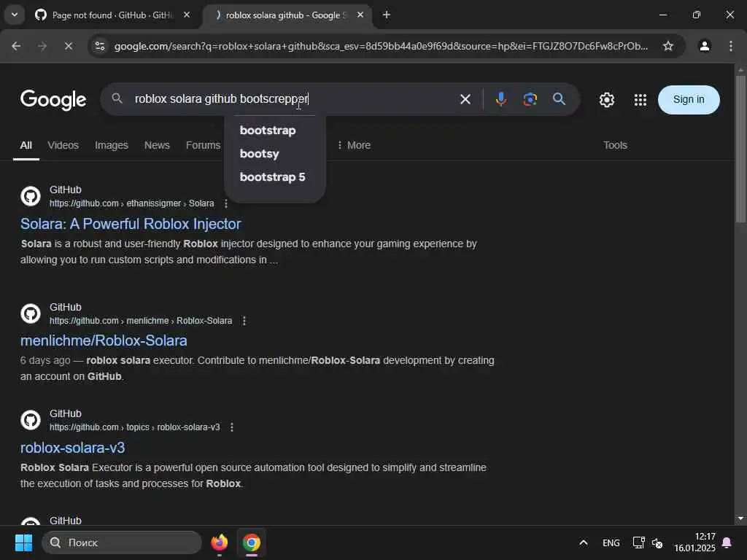Click the page vertical scrollbar thumb
This screenshot has width=747, height=560.
tap(740, 149)
